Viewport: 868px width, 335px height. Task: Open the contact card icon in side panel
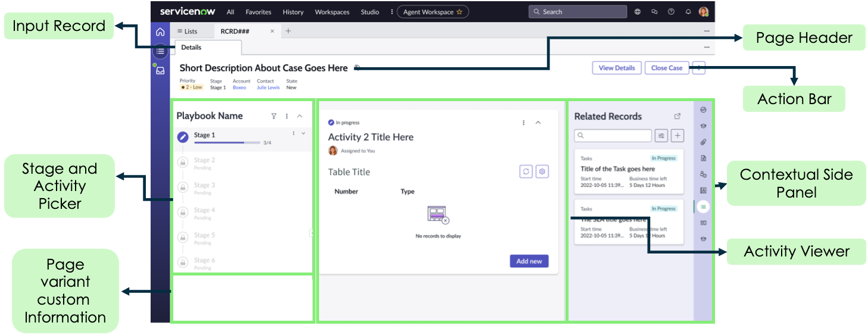point(703,190)
